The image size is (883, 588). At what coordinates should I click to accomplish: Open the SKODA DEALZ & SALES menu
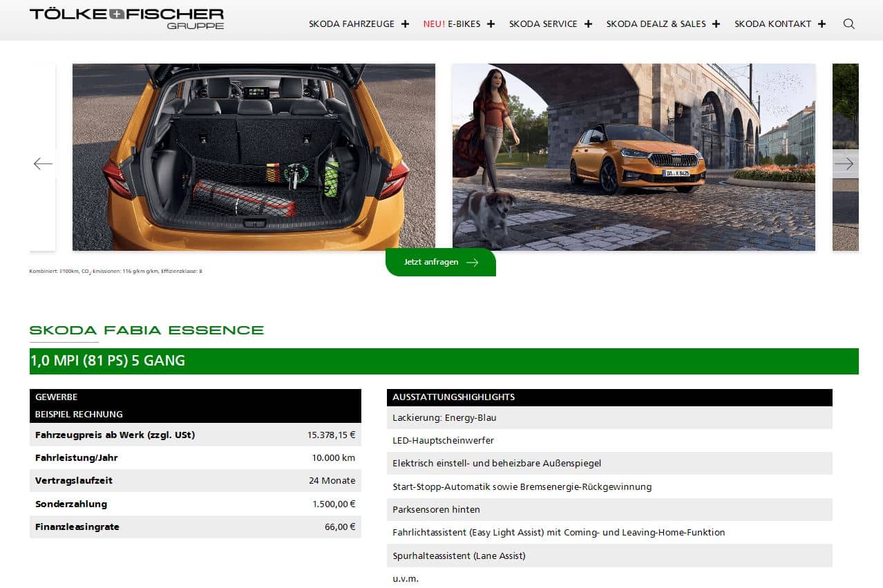click(x=656, y=23)
